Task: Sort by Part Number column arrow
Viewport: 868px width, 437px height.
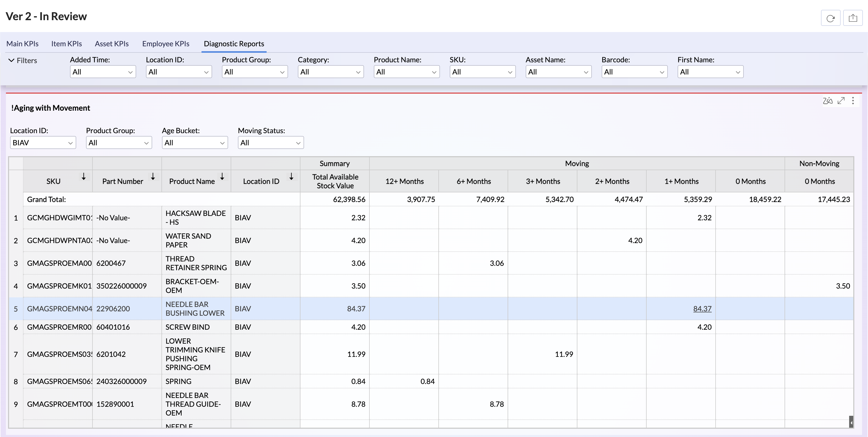Action: [x=153, y=176]
